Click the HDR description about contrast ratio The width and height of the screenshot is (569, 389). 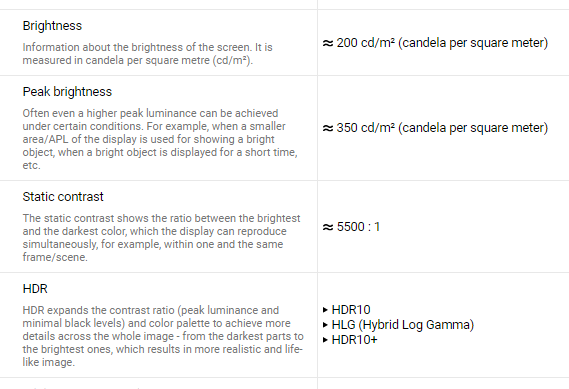coord(163,336)
